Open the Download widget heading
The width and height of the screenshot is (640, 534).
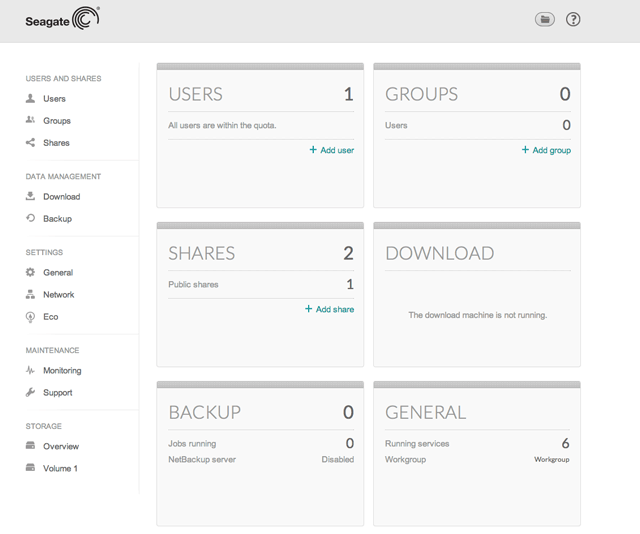point(439,253)
